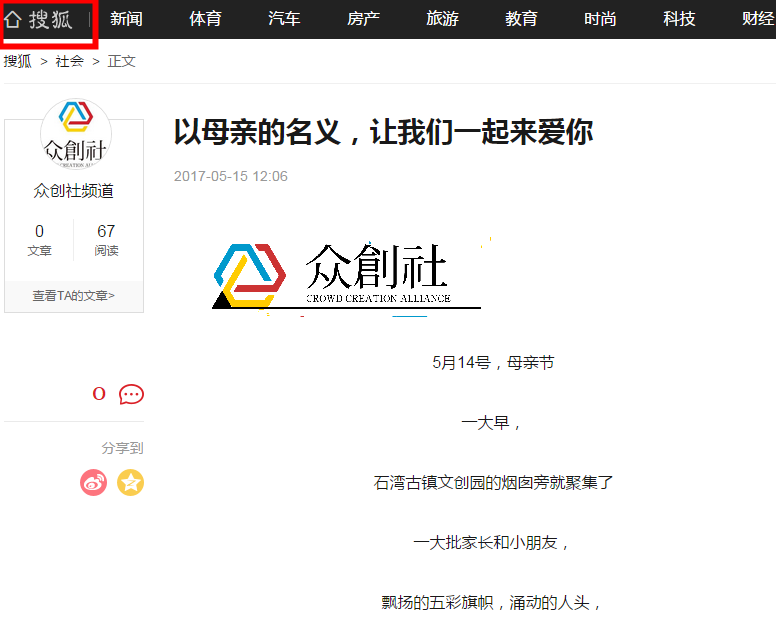Click the 查看TA的文章 link
This screenshot has height=619, width=776.
tap(74, 295)
